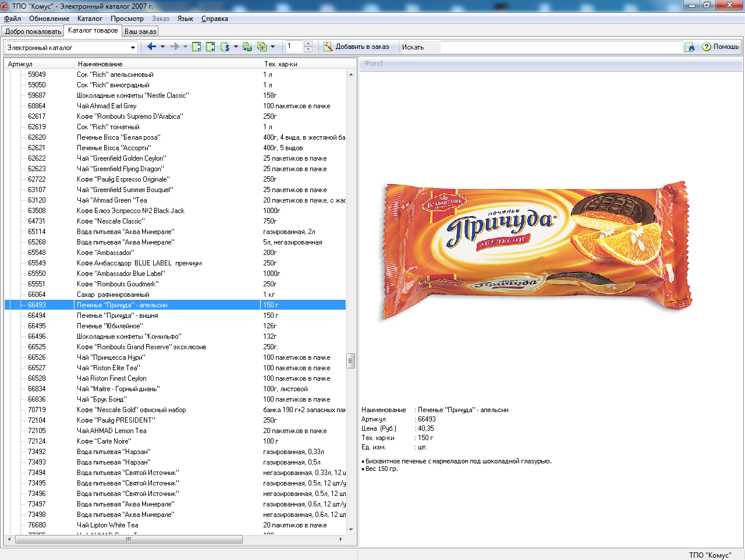Select row "Печенье Bisca "Белая роза""

175,137
